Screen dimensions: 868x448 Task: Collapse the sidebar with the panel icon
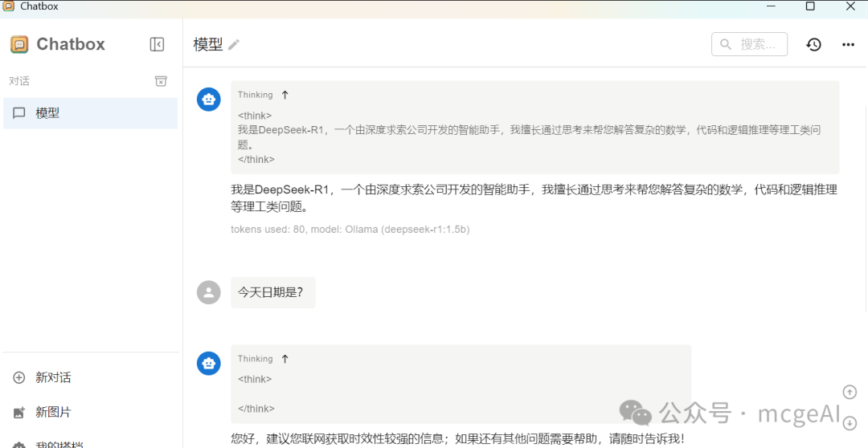click(158, 44)
